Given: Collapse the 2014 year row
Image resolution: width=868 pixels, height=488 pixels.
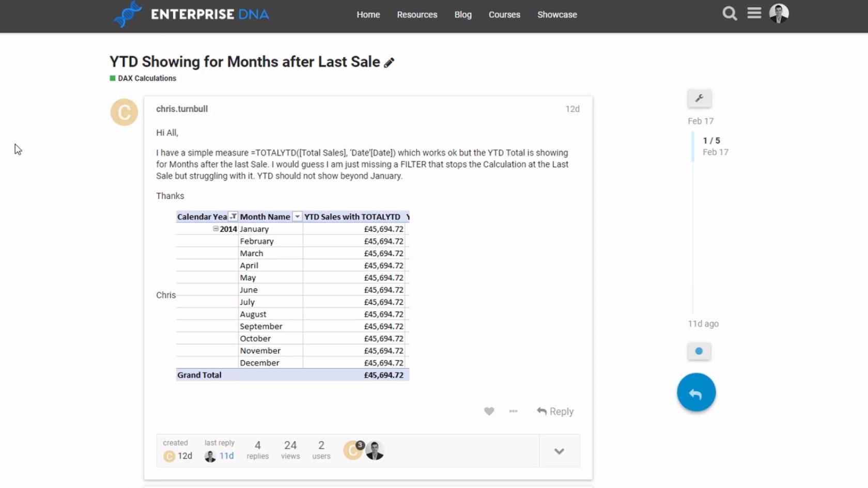Looking at the screenshot, I should 215,229.
